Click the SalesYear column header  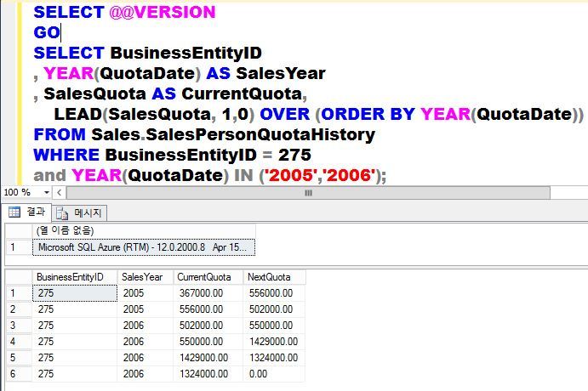(146, 277)
